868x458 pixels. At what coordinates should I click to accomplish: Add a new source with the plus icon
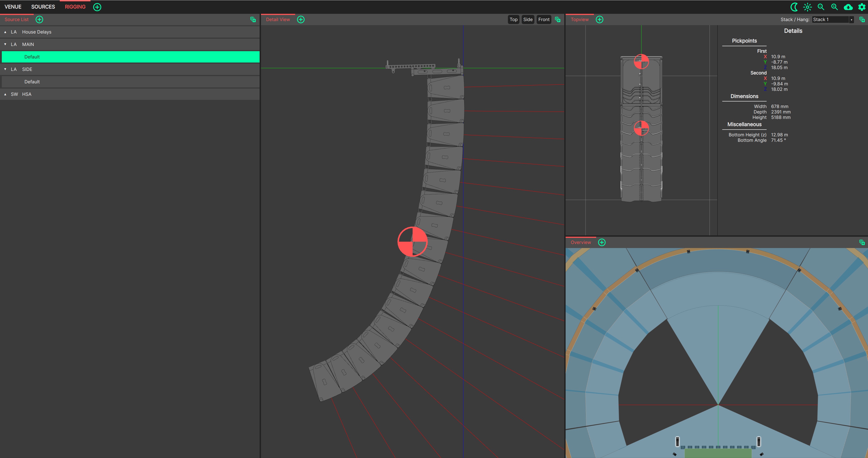click(x=39, y=19)
